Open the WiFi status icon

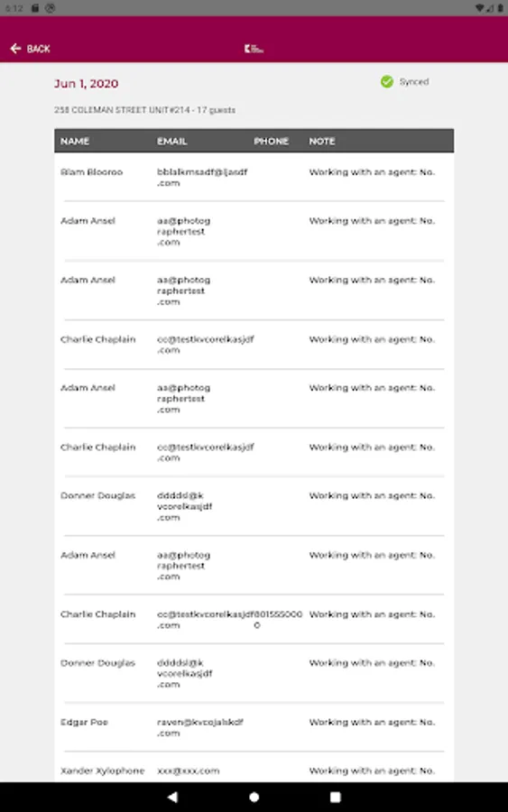click(479, 8)
